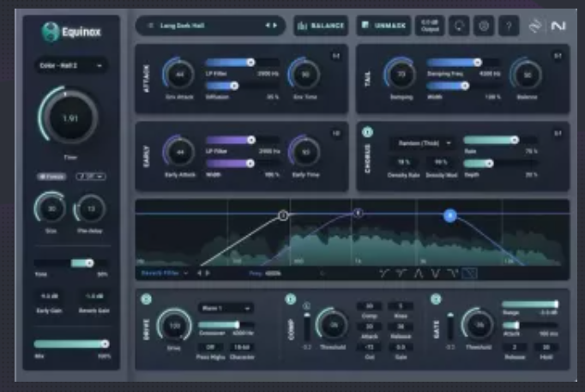Open the preset browser list icon
The height and width of the screenshot is (392, 585).
[x=150, y=26]
